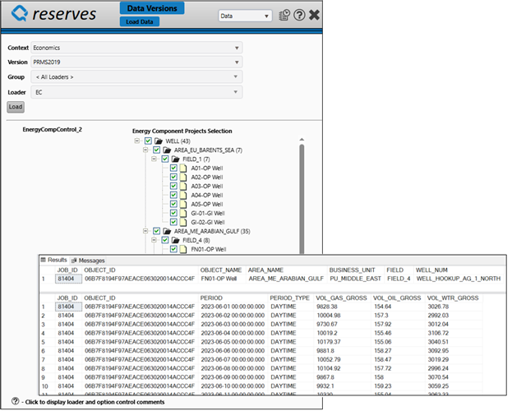Open the Group dropdown showing All Loaders
Screen dimensions: 512x420
[136, 76]
